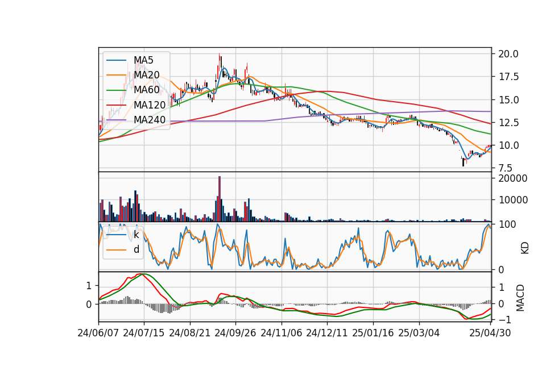
Task: Click the k legend entry in KD panel
Action: (x=123, y=235)
